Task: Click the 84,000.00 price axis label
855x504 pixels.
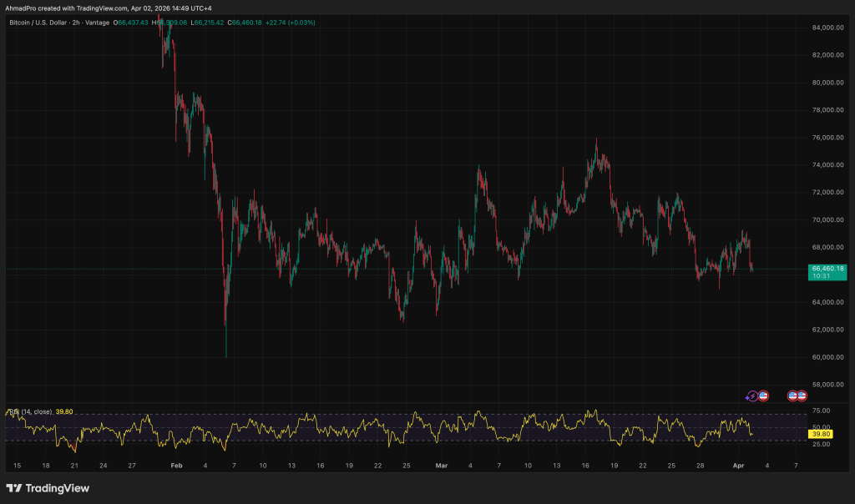Action: (x=827, y=28)
